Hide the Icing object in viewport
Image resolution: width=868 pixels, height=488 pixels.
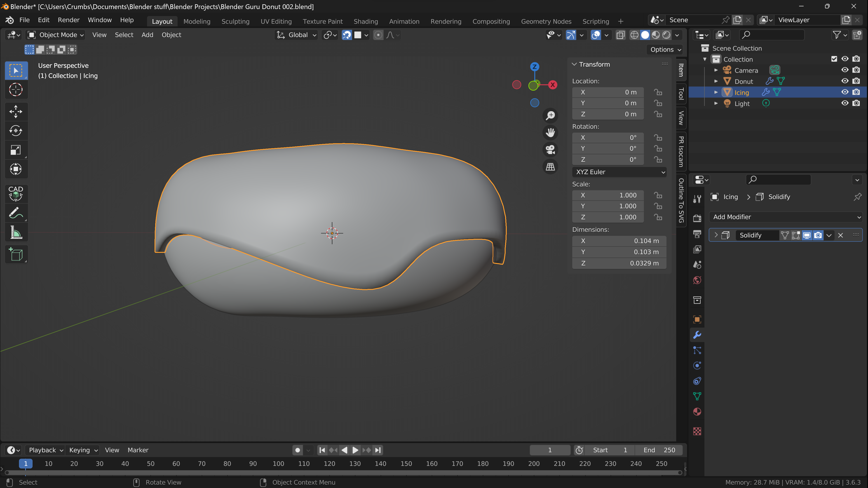point(845,92)
